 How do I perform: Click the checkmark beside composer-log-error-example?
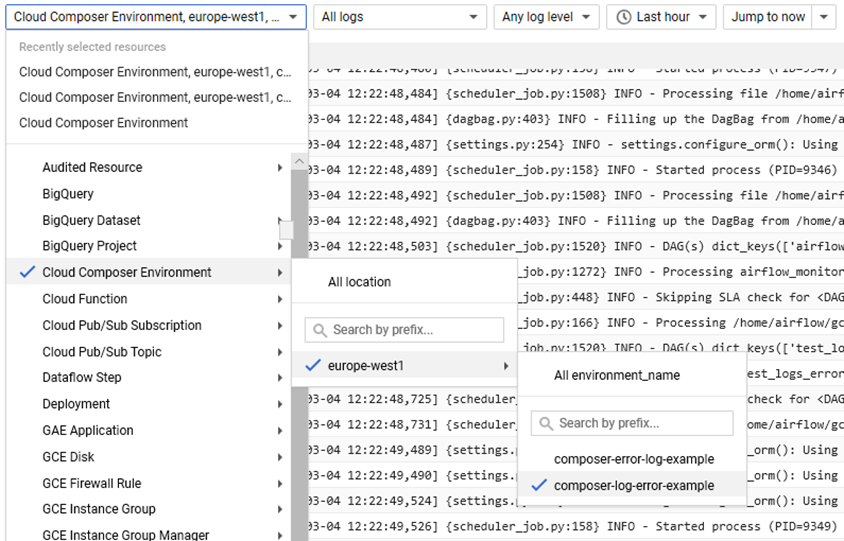(x=539, y=485)
